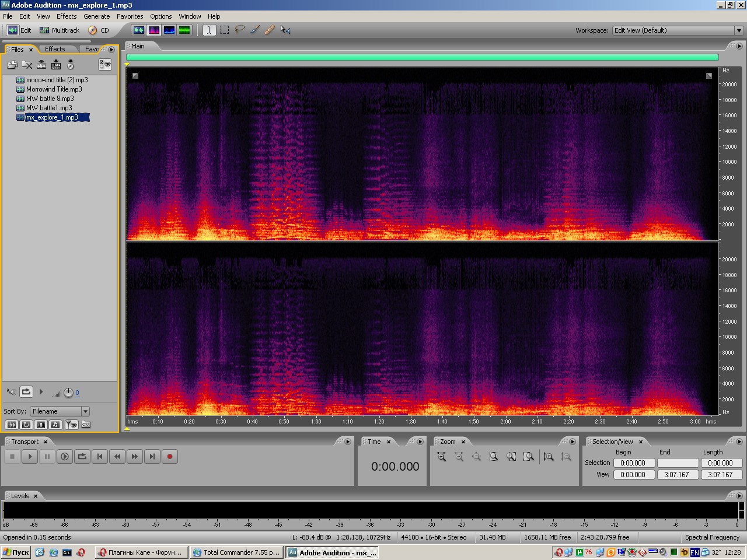Select Morrowind Title.mp3 in file list
The height and width of the screenshot is (560, 747).
click(54, 89)
